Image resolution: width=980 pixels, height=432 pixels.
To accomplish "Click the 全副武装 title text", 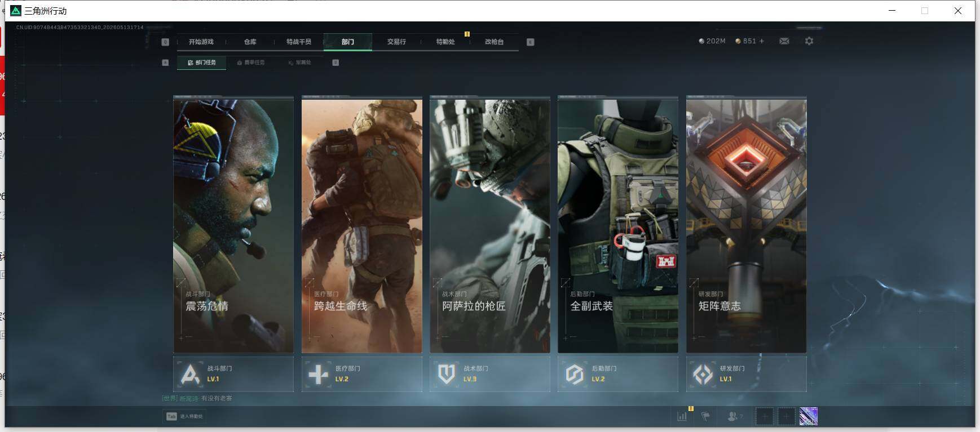I will (x=591, y=306).
